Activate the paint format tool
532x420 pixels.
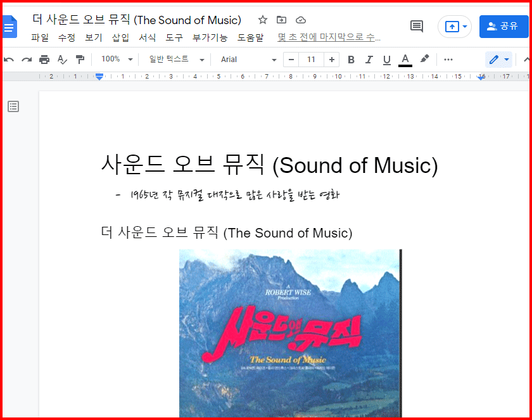80,60
